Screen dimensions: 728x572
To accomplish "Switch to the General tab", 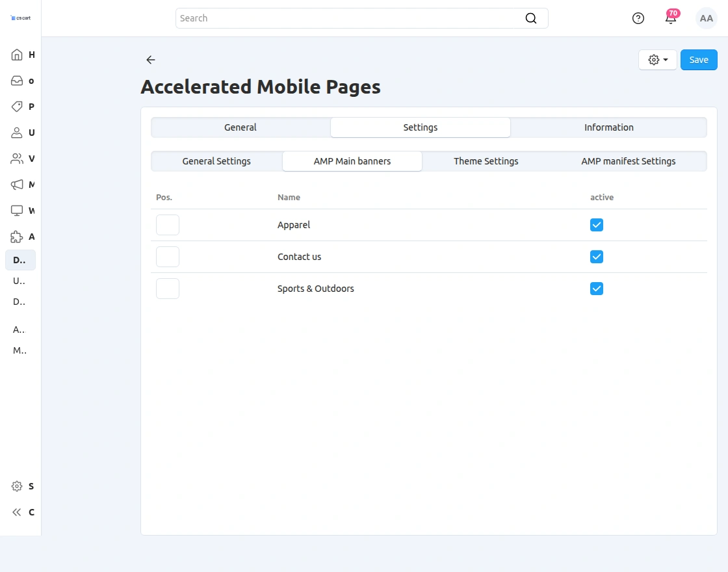I will pos(240,127).
